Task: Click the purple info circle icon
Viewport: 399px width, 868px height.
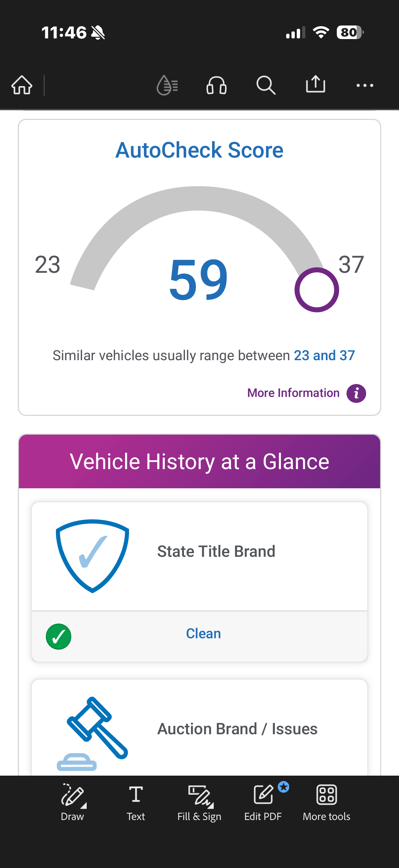Action: (x=356, y=393)
